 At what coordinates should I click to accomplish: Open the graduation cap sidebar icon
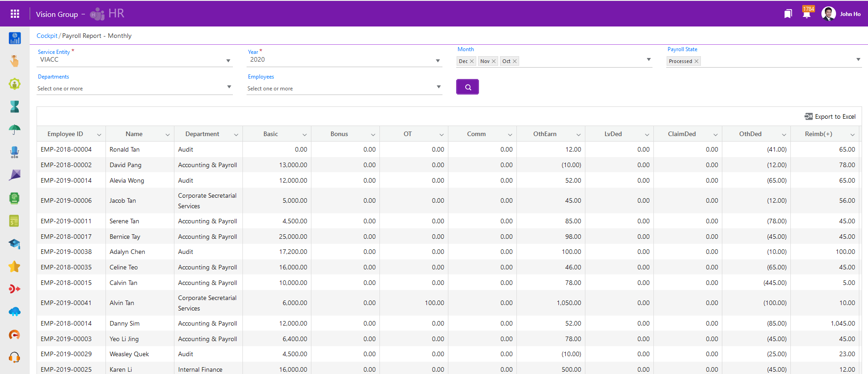pos(15,244)
